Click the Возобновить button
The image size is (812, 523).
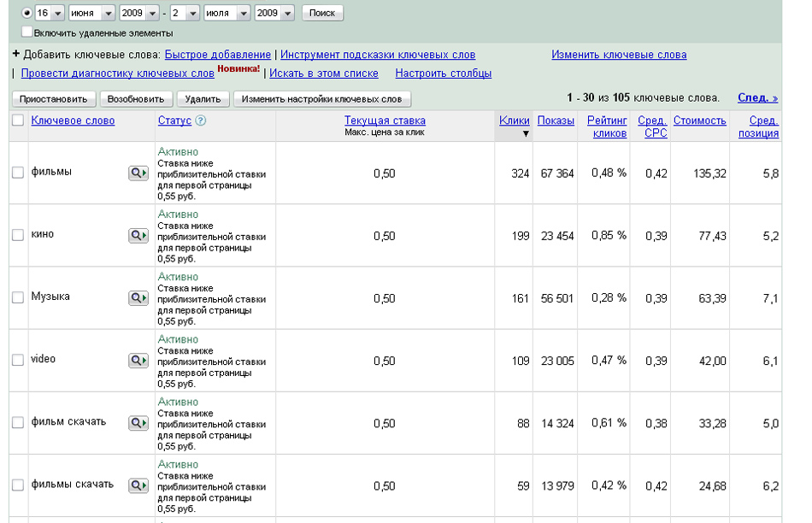[136, 99]
